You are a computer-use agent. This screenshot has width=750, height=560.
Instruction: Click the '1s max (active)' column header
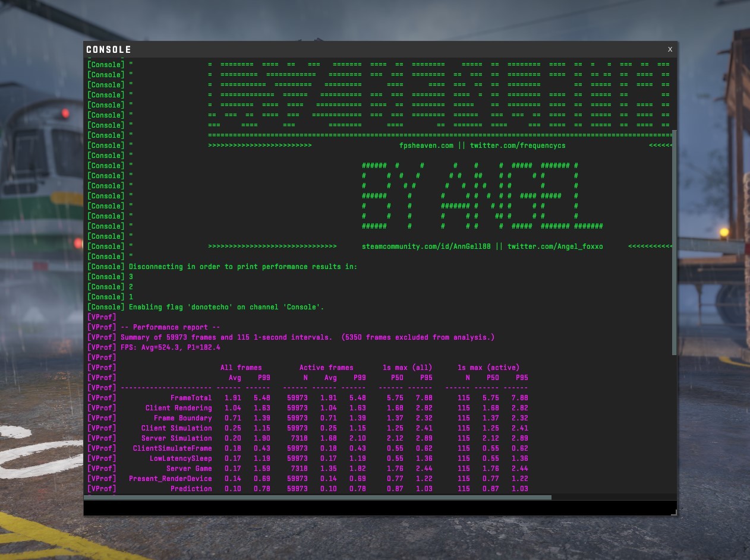coord(489,368)
